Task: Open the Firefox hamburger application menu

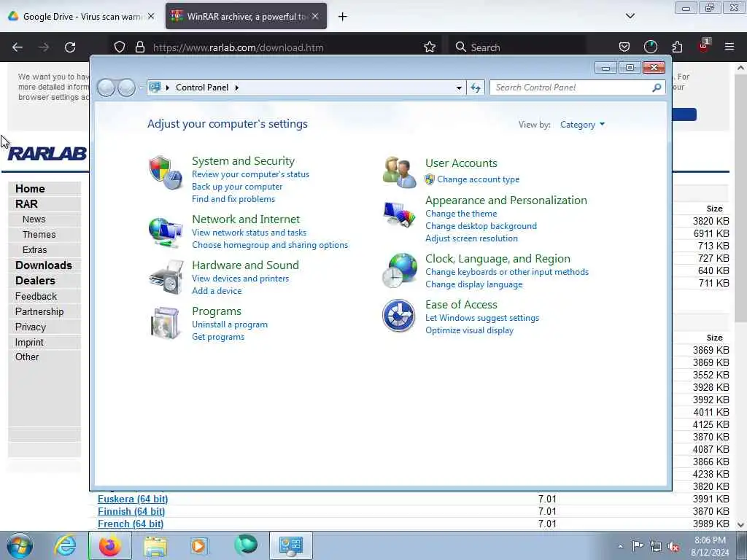Action: click(729, 47)
